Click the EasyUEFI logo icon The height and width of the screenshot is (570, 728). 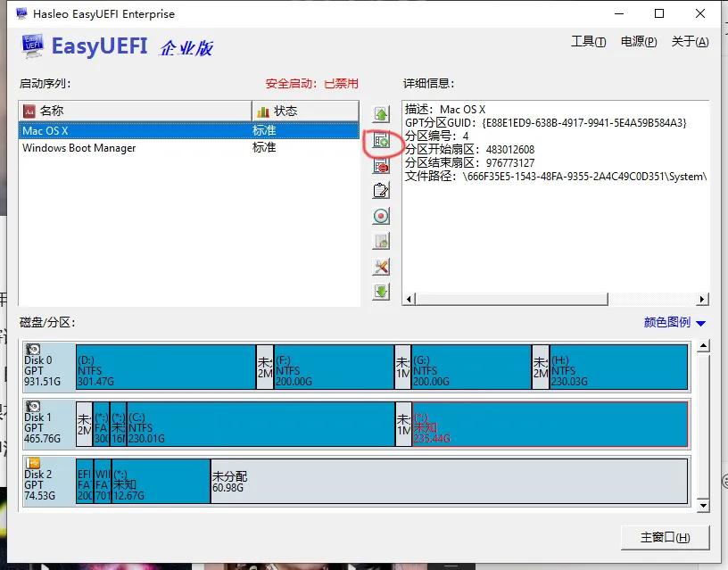pos(33,45)
